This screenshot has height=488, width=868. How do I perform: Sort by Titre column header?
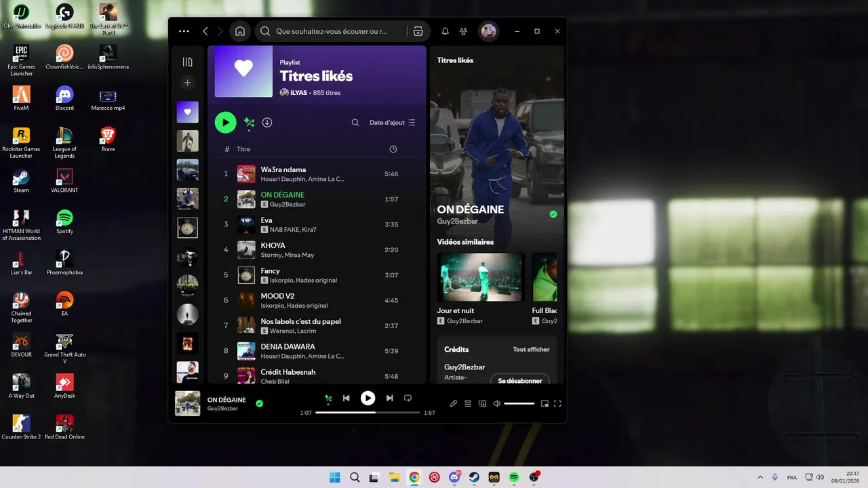click(x=243, y=149)
